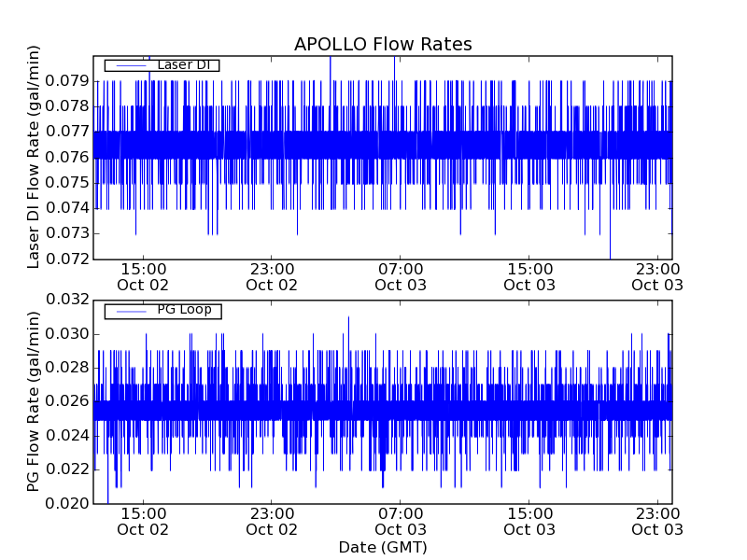Click '07:00 Oct 03' under the Laser DI plot
This screenshot has width=747, height=560.
(x=401, y=277)
